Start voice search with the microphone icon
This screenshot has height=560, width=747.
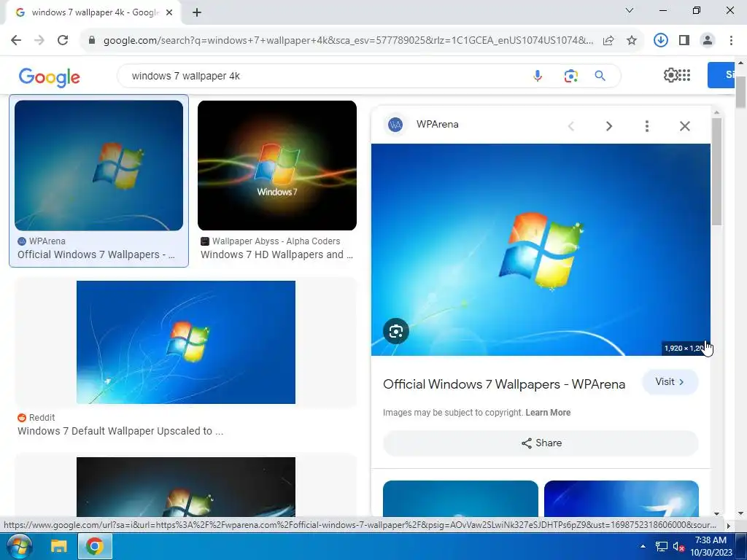pos(538,76)
